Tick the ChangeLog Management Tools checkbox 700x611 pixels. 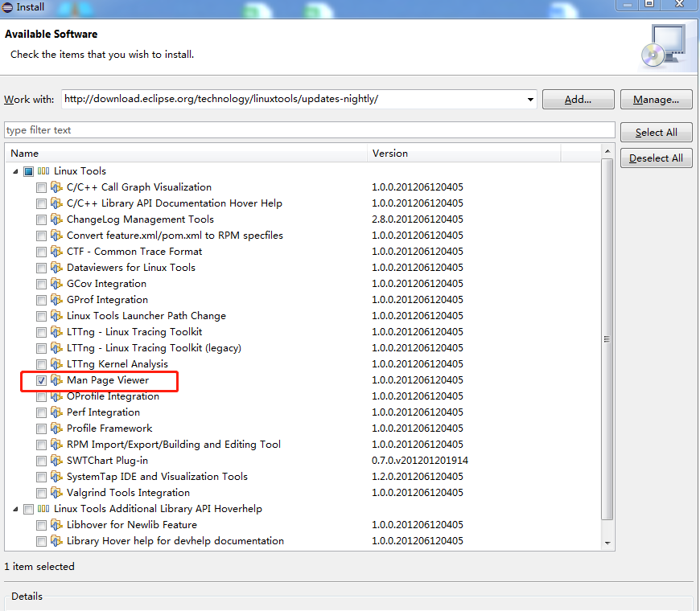41,219
